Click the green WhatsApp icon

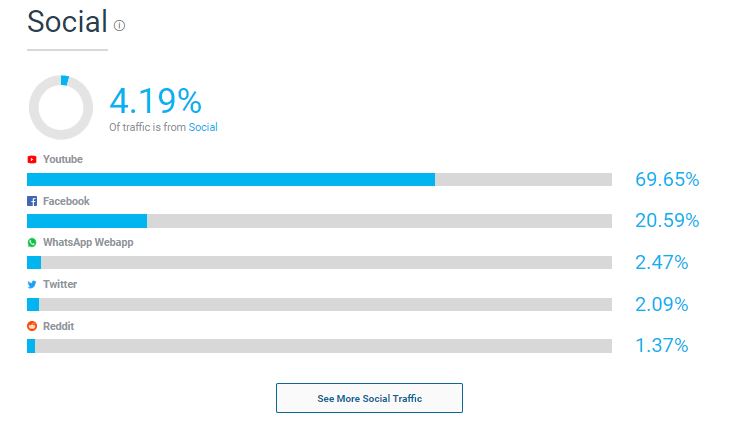pyautogui.click(x=32, y=243)
